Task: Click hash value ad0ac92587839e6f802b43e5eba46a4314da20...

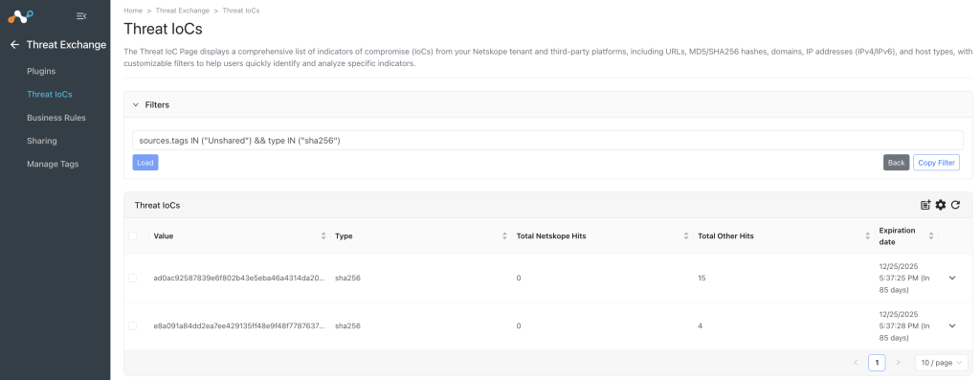Action: 239,279
